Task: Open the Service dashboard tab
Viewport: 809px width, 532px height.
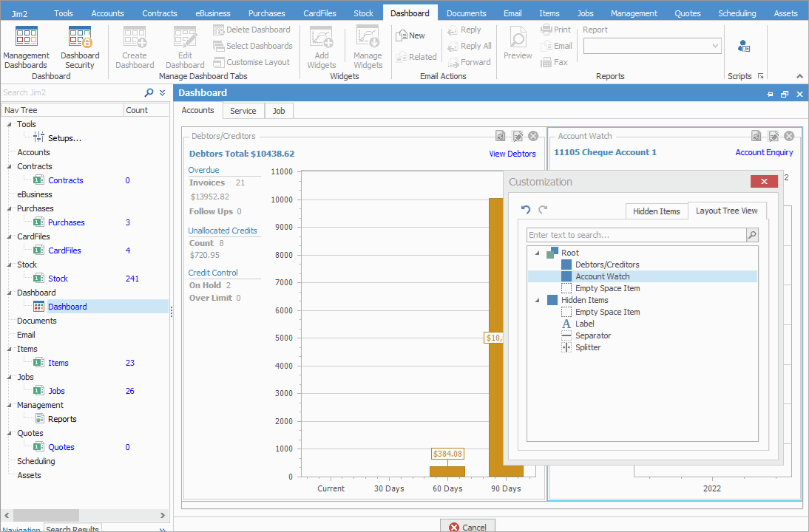Action: click(243, 111)
